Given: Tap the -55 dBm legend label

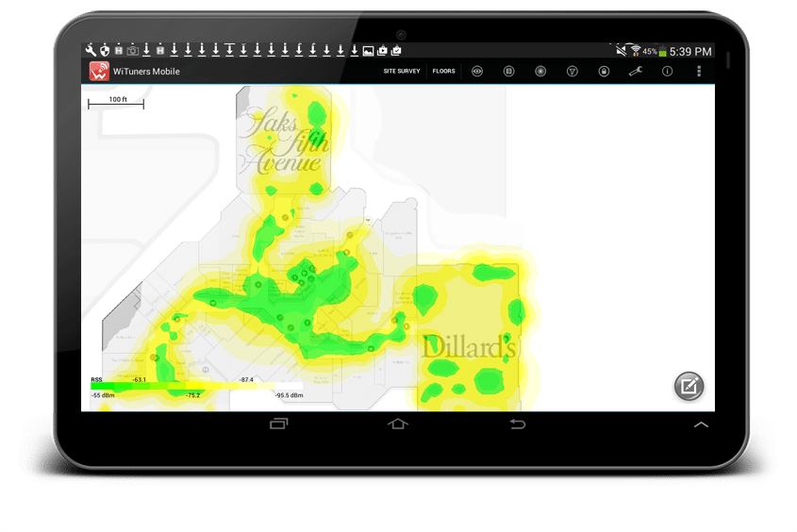Looking at the screenshot, I should [x=103, y=395].
